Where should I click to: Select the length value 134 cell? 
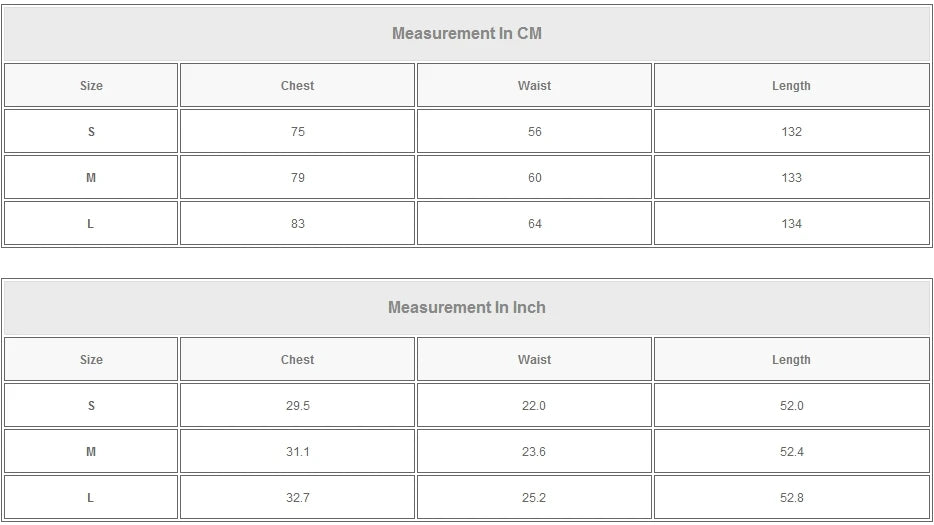(x=791, y=224)
